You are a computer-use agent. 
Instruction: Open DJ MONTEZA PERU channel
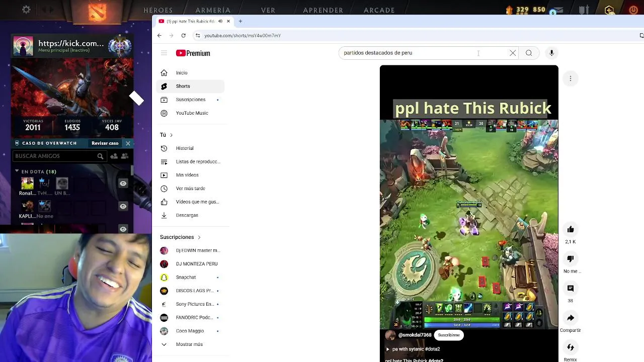coord(190,264)
